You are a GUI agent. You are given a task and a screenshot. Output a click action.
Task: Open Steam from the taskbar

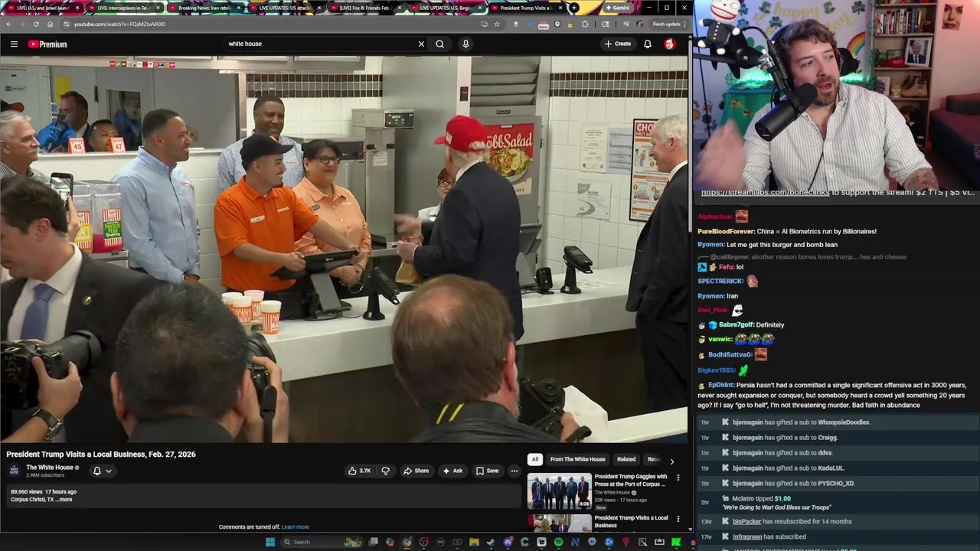(491, 542)
